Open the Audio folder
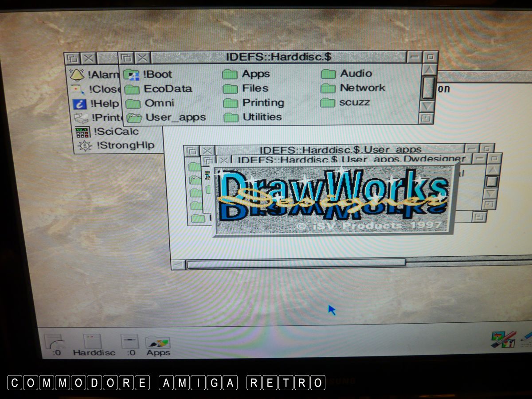Image resolution: width=532 pixels, height=399 pixels. coord(328,74)
